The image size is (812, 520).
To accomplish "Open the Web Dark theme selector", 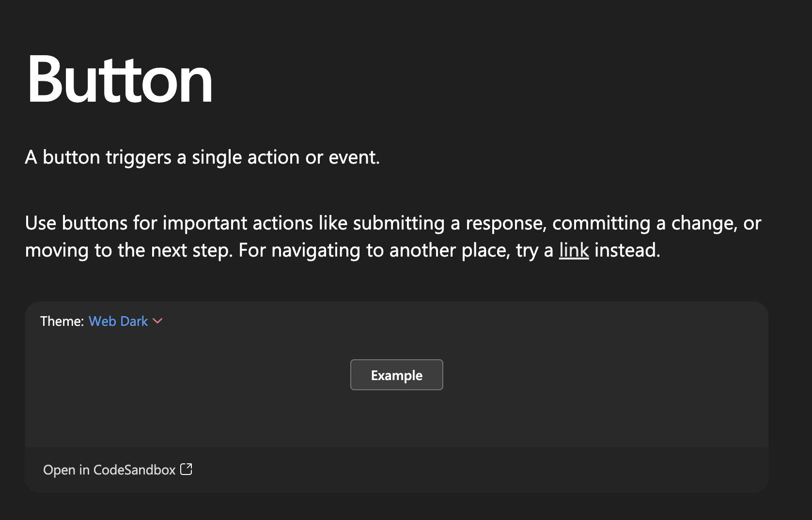I will click(126, 321).
